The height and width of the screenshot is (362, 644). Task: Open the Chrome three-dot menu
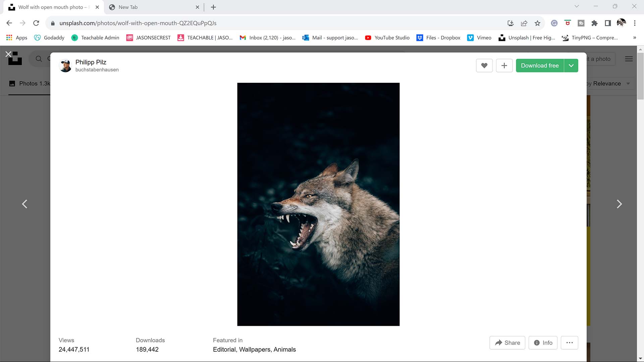click(635, 23)
